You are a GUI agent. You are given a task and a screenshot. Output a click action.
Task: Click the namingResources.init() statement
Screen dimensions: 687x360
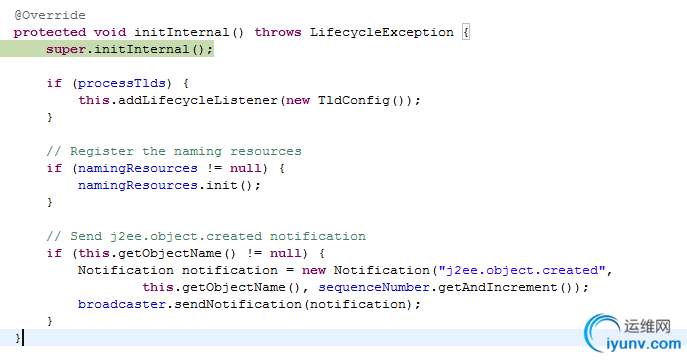[x=169, y=185]
